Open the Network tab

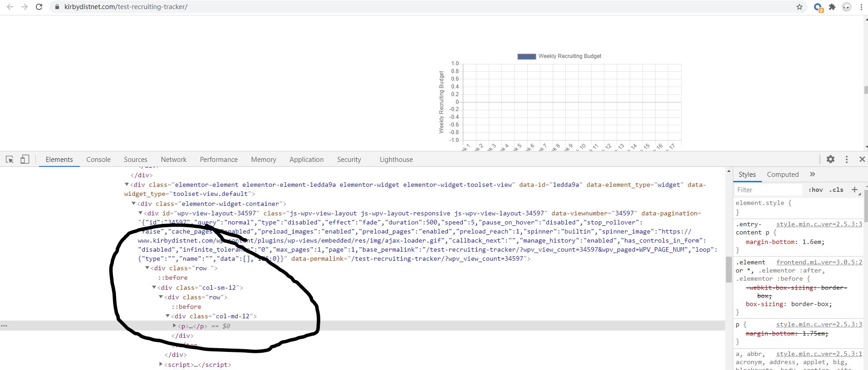click(174, 159)
